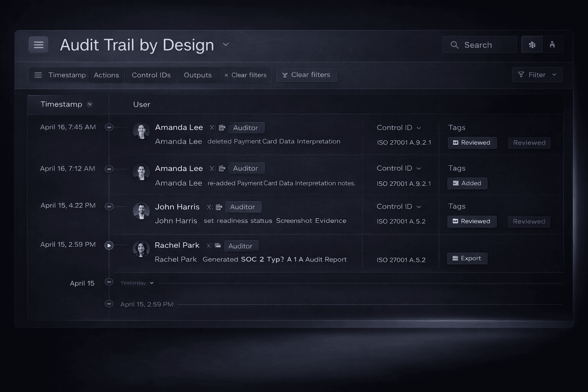Viewport: 588px width, 392px height.
Task: Click the funnel icon in the Filter control
Action: click(x=521, y=75)
